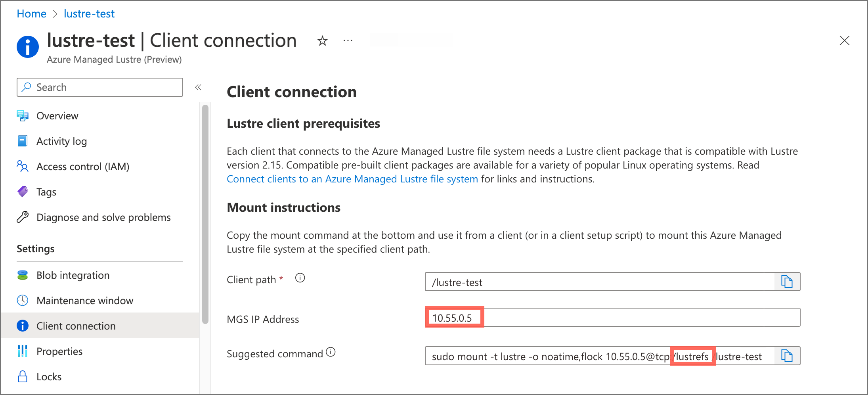868x395 pixels.
Task: Open Properties from the Settings menu
Action: tap(59, 351)
